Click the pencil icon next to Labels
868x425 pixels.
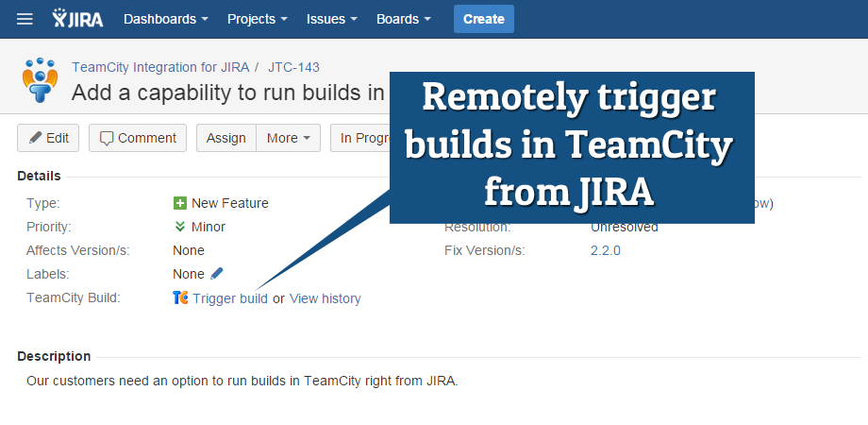(x=216, y=273)
